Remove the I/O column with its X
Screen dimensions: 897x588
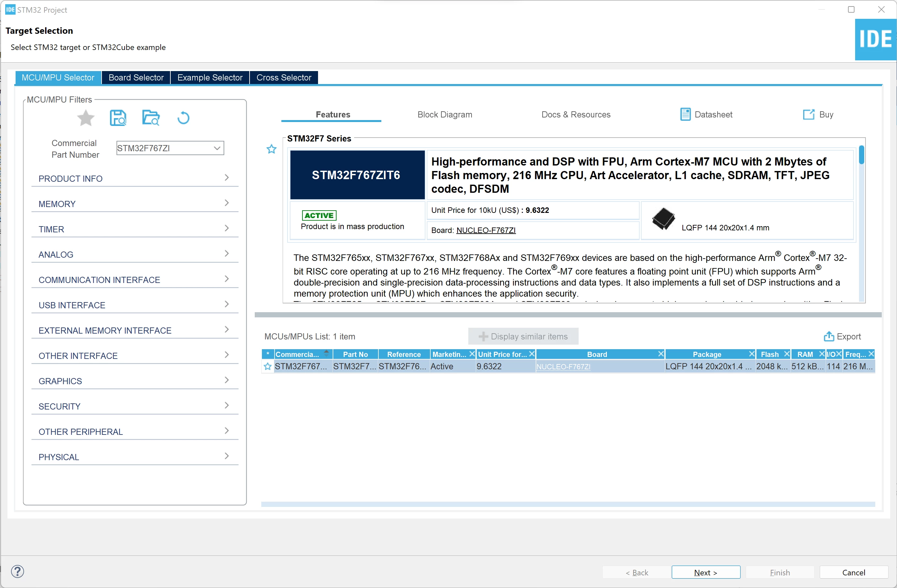pos(839,354)
